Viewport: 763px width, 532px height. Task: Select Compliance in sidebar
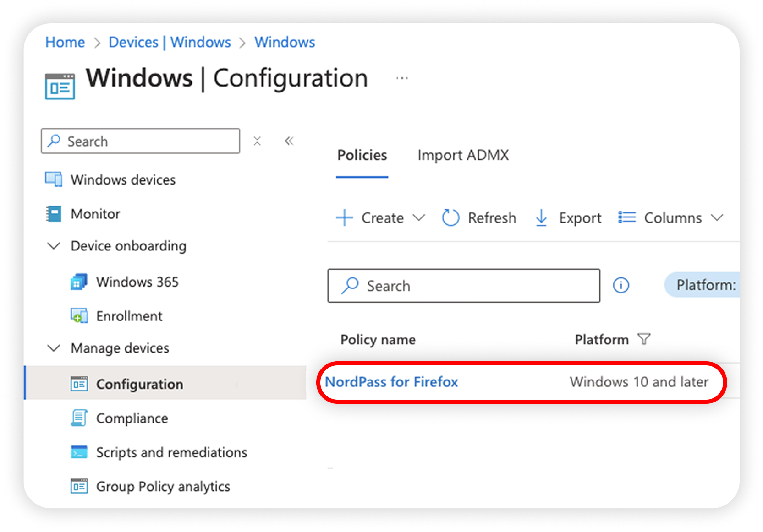[132, 418]
